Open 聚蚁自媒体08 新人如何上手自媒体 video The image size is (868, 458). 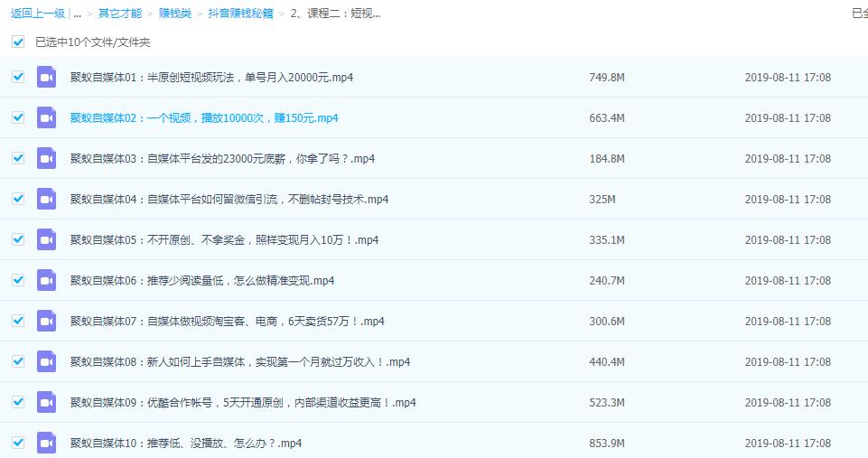pos(240,362)
